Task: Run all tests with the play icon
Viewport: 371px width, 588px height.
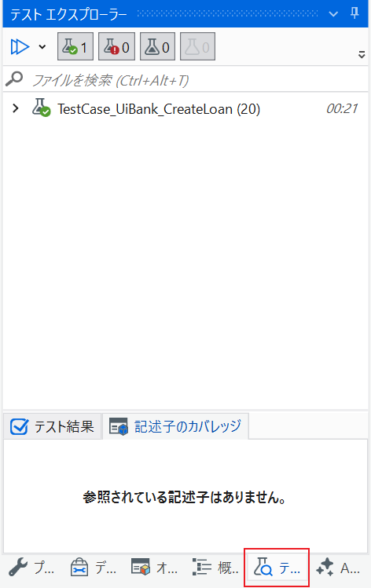Action: coord(20,47)
